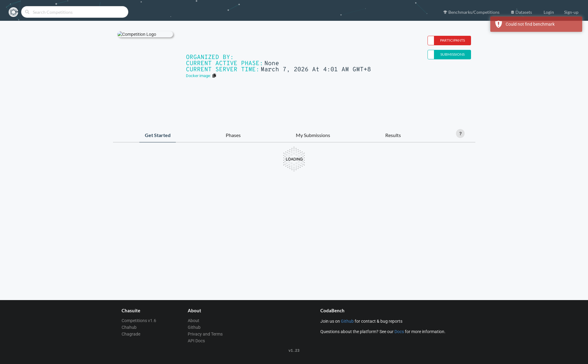Open the API Docs footer link
588x364 pixels.
point(196,341)
